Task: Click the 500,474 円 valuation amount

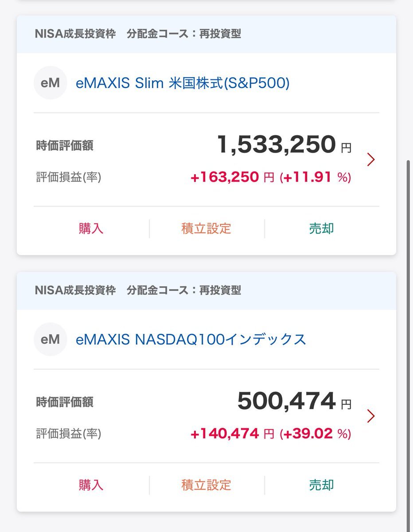Action: (x=294, y=401)
